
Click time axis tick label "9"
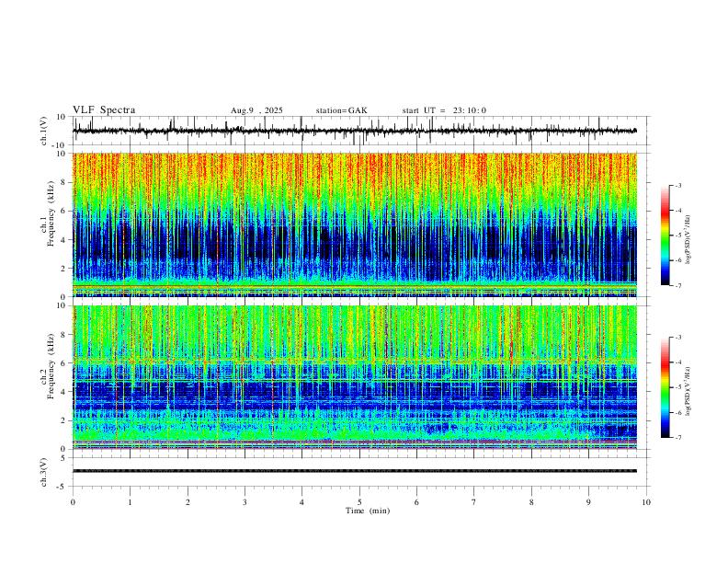[x=588, y=502]
